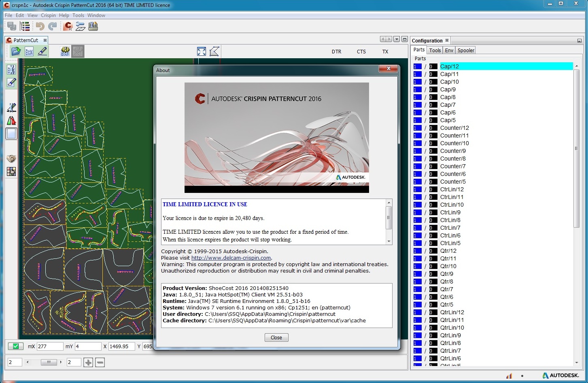Open the Tools menu

click(79, 15)
